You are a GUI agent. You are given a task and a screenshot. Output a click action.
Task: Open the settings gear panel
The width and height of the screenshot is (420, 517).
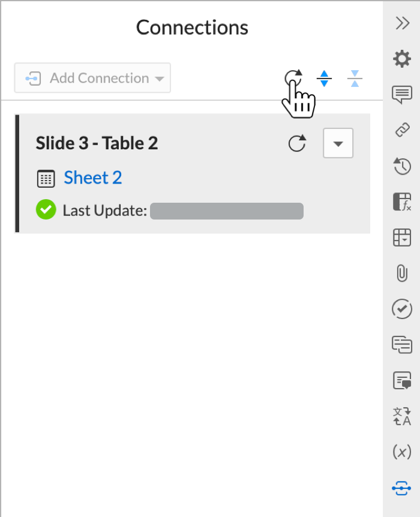tap(402, 59)
